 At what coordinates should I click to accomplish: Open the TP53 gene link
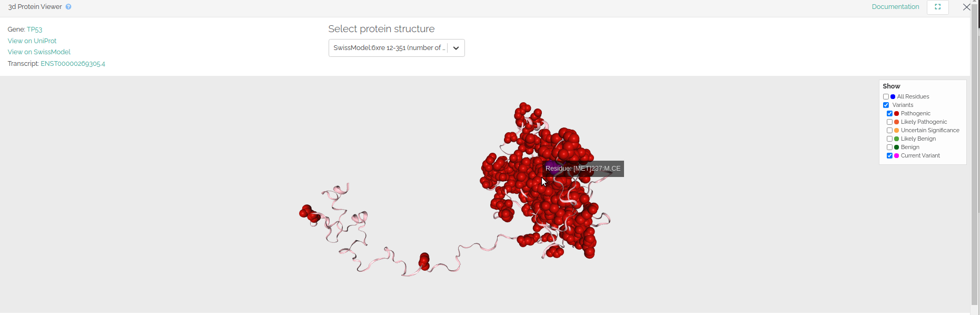coord(35,29)
